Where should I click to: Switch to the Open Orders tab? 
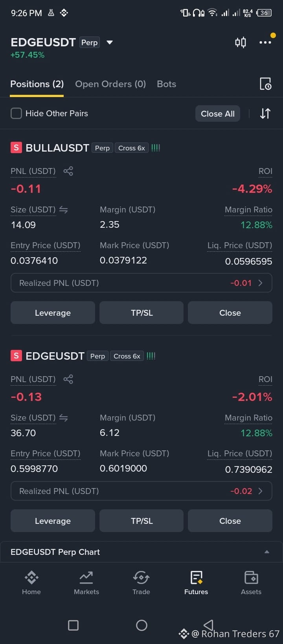(110, 84)
